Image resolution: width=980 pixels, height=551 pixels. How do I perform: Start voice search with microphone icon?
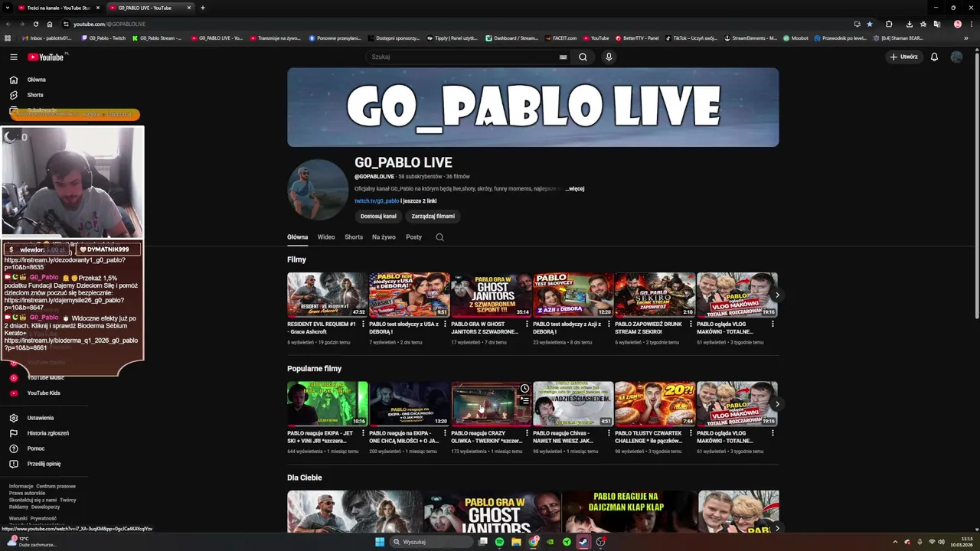tap(609, 57)
